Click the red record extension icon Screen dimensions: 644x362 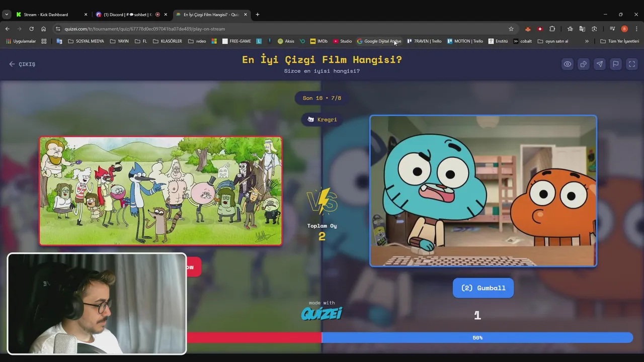[540, 29]
